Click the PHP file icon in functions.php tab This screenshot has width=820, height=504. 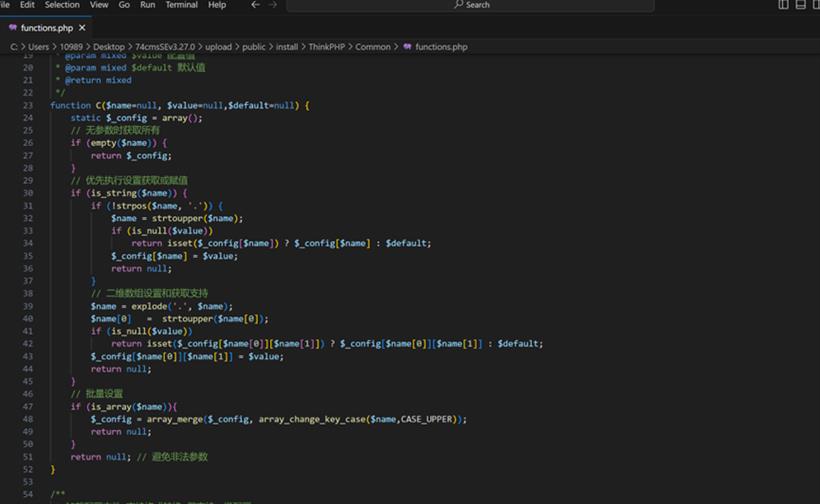click(x=13, y=28)
